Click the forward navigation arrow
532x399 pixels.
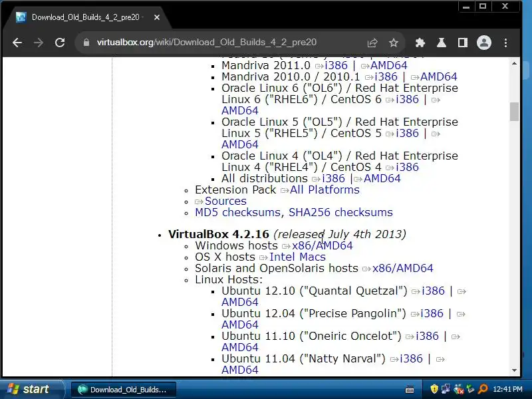pos(39,43)
